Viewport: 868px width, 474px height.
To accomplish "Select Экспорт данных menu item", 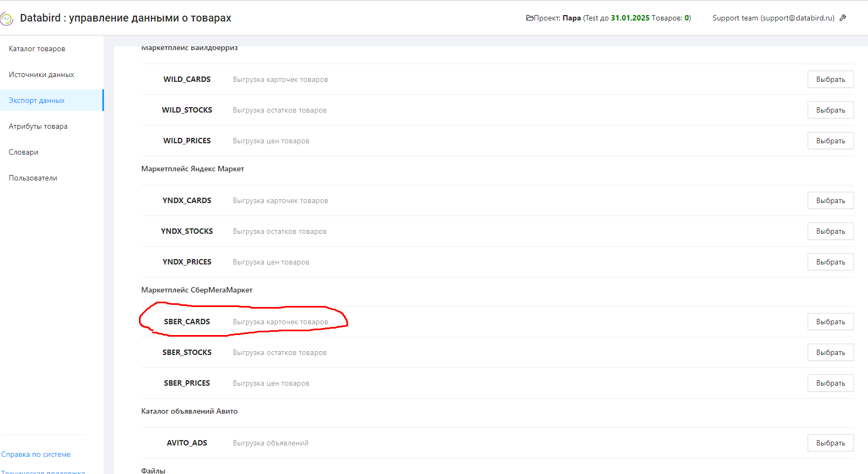I will pos(37,100).
